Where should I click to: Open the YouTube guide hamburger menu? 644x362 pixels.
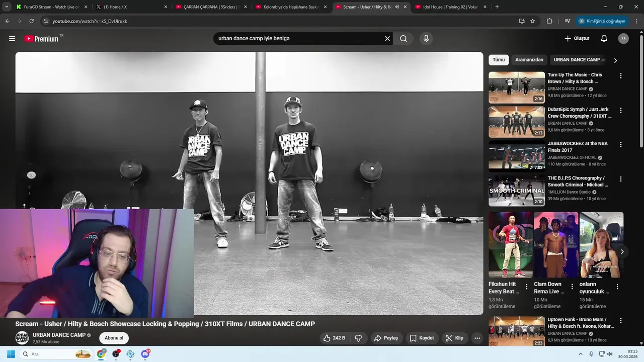[x=12, y=38]
